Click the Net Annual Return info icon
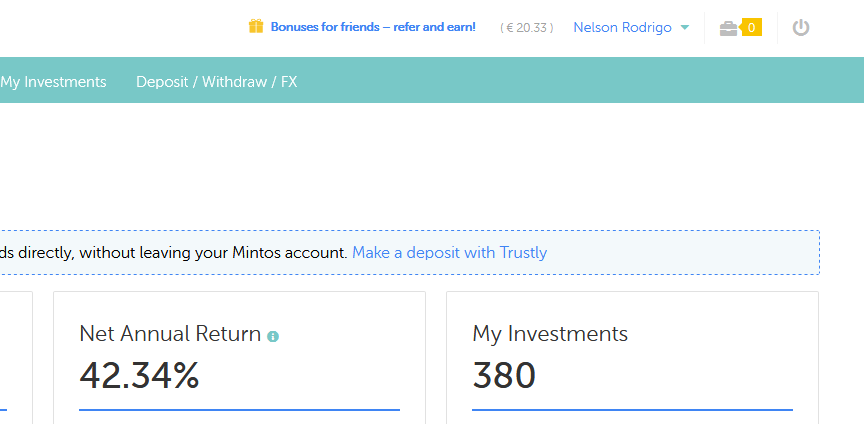This screenshot has height=424, width=864. point(273,336)
